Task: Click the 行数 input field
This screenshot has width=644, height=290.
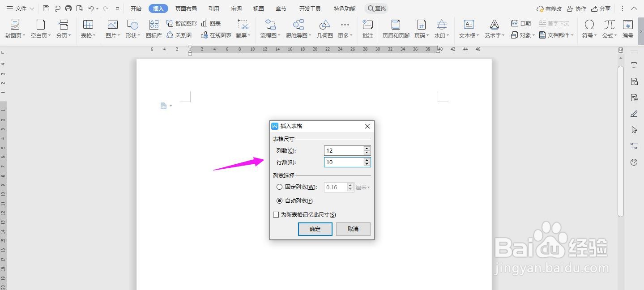Action: pyautogui.click(x=343, y=162)
